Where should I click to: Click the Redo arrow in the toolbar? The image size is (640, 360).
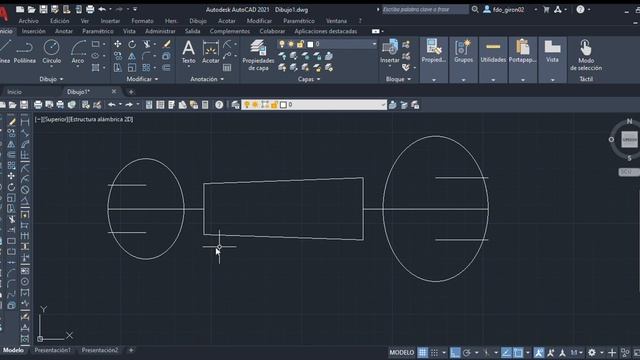point(129,105)
